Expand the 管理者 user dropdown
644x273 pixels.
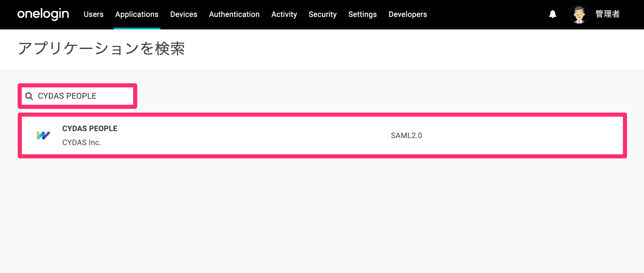click(607, 14)
